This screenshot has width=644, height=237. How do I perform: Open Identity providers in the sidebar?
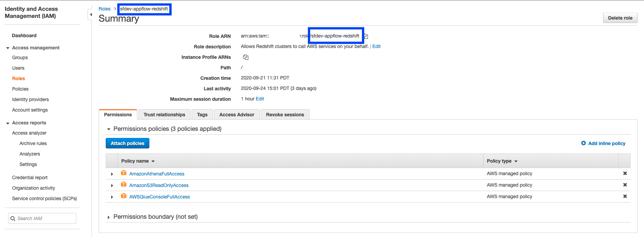[x=30, y=99]
